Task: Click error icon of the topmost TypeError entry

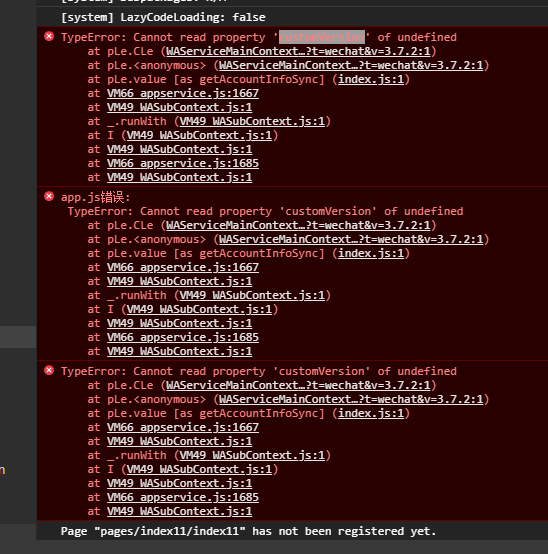Action: point(49,36)
